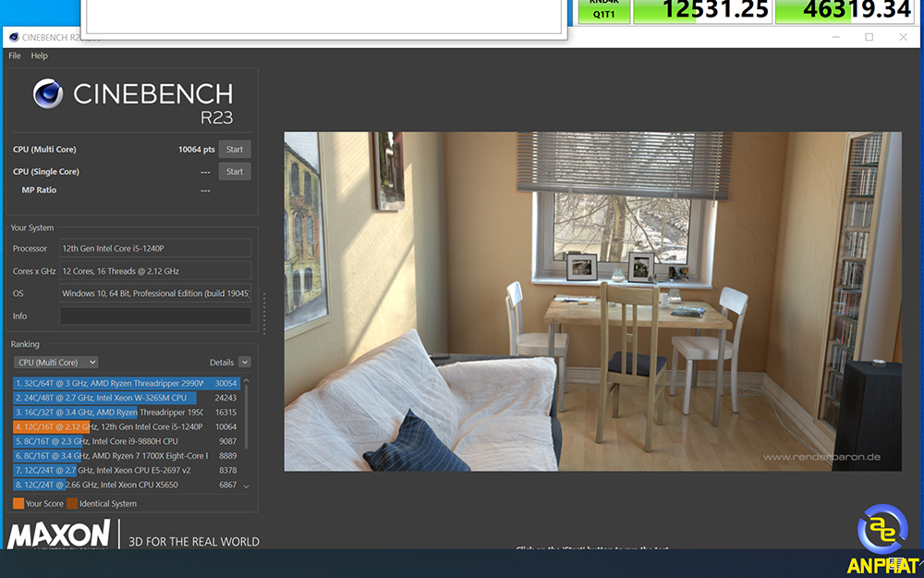This screenshot has height=578, width=924.
Task: Select the Ryzen Threadripper 195 ranking row
Action: (126, 412)
